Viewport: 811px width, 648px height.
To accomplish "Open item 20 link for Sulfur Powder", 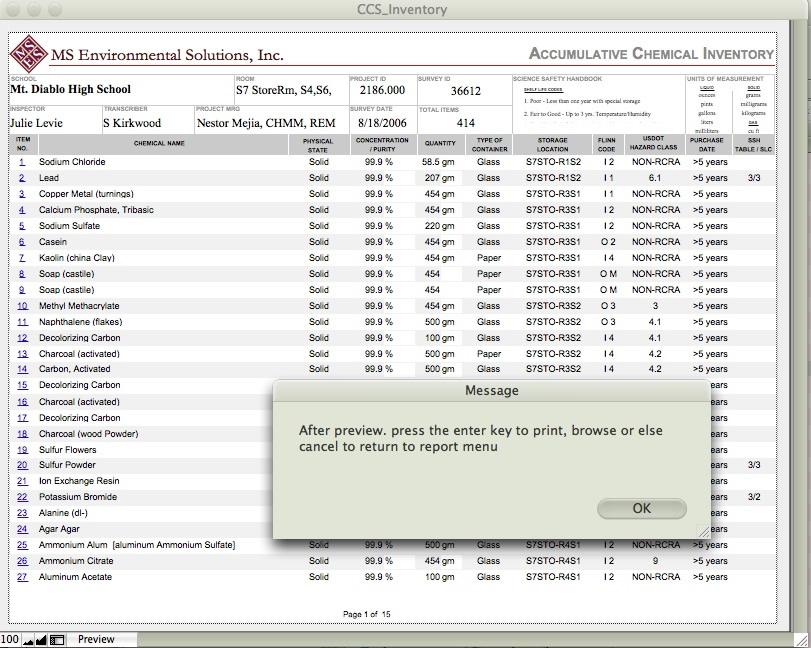I will click(22, 465).
